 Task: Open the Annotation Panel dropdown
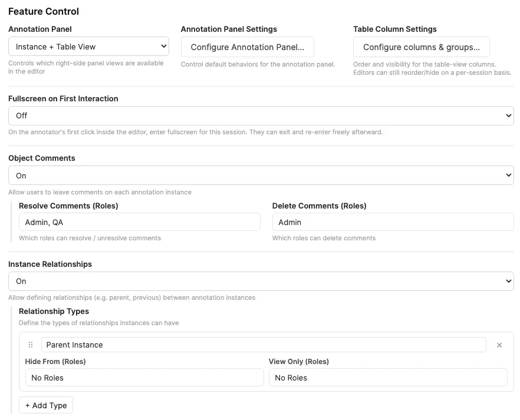coord(88,47)
